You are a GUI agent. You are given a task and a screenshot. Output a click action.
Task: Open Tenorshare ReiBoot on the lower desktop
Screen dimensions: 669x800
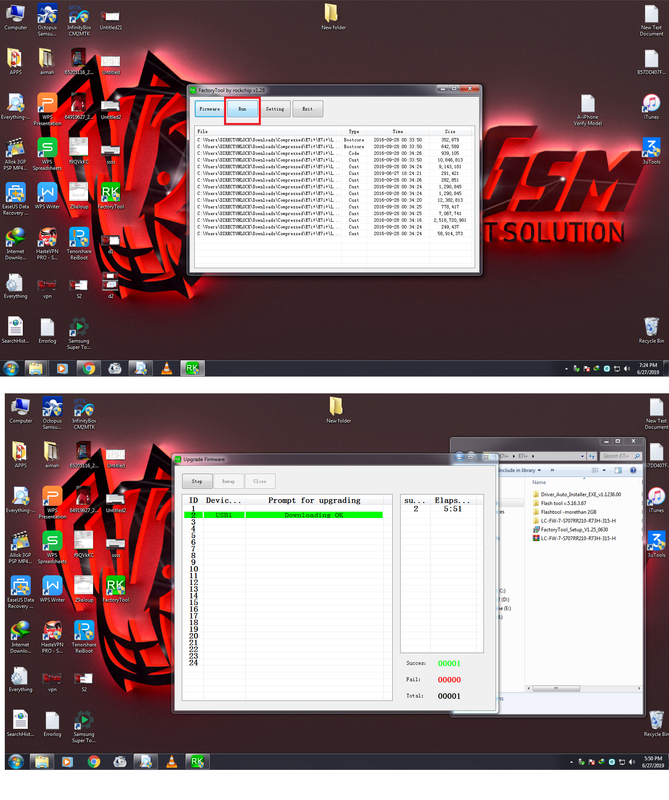click(84, 636)
